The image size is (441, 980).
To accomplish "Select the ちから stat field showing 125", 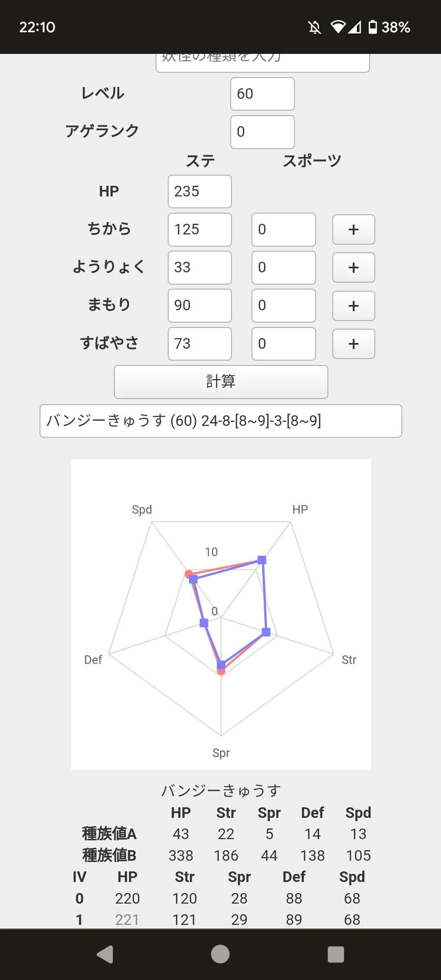I will point(200,229).
